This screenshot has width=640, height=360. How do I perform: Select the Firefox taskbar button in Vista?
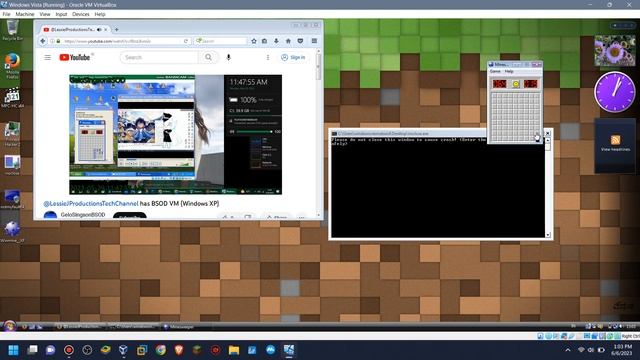[x=80, y=327]
